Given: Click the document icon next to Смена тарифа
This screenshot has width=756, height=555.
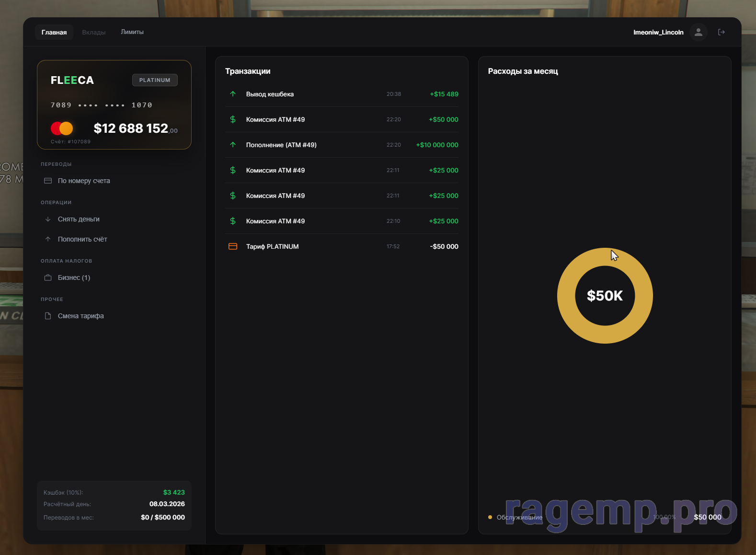Looking at the screenshot, I should click(x=48, y=316).
